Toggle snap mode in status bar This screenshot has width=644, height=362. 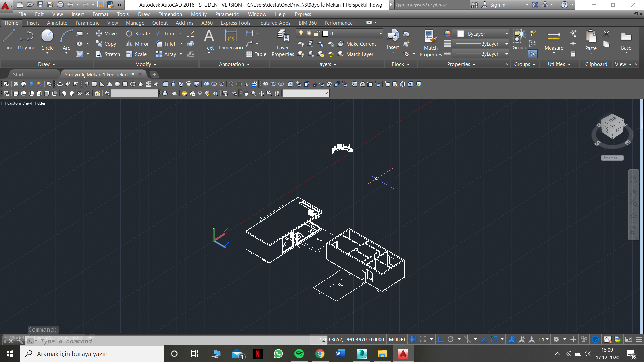[423, 339]
